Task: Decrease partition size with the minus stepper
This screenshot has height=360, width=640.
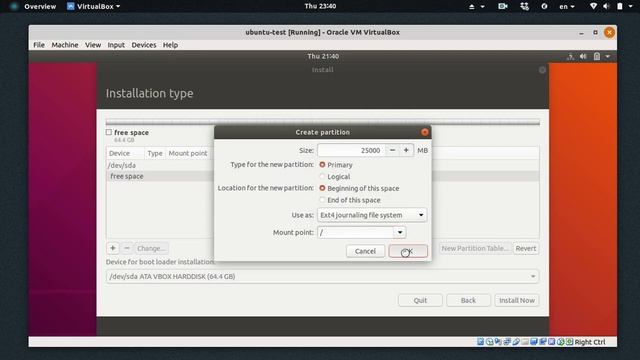Action: coord(392,150)
